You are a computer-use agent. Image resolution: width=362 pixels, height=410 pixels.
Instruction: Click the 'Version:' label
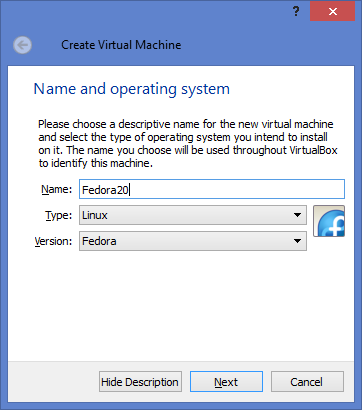[53, 241]
